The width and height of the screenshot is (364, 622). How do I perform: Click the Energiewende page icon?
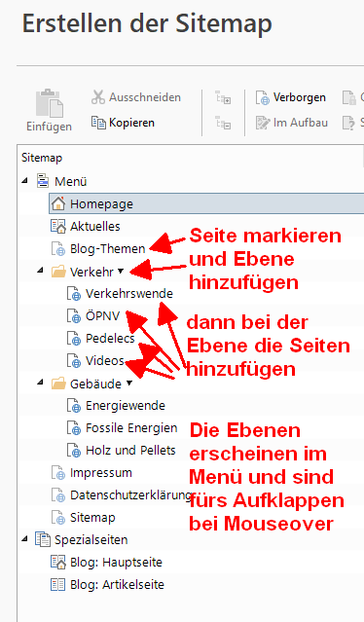pos(74,406)
